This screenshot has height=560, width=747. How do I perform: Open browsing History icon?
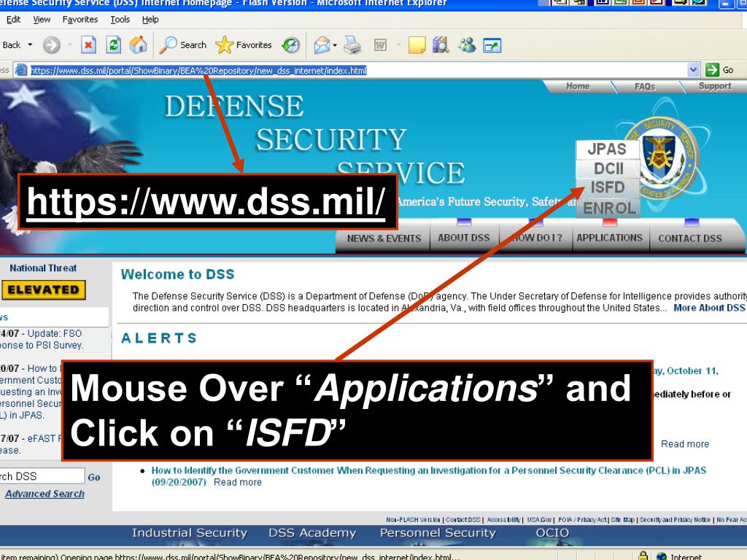290,45
